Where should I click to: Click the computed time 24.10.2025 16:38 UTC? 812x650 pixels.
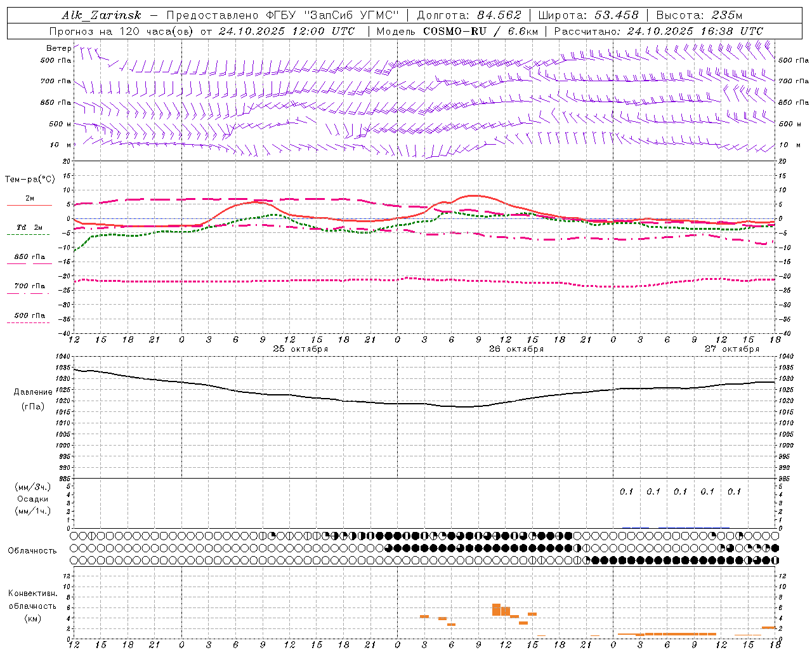coord(695,31)
